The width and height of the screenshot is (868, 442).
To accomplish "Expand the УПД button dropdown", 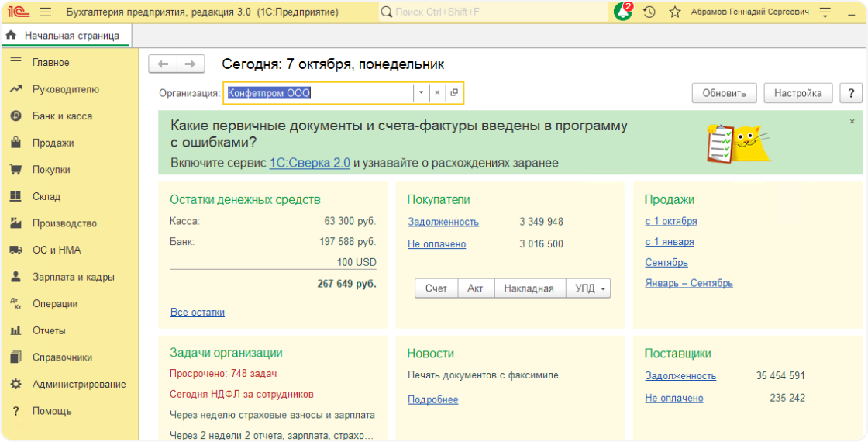I will coord(603,288).
